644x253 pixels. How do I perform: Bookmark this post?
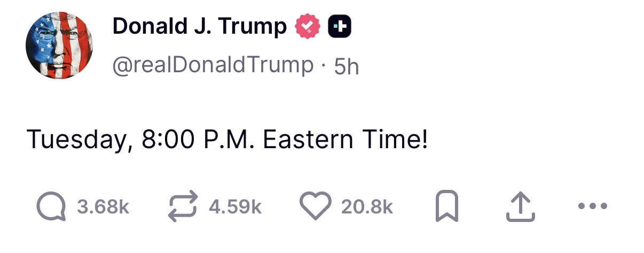[447, 207]
